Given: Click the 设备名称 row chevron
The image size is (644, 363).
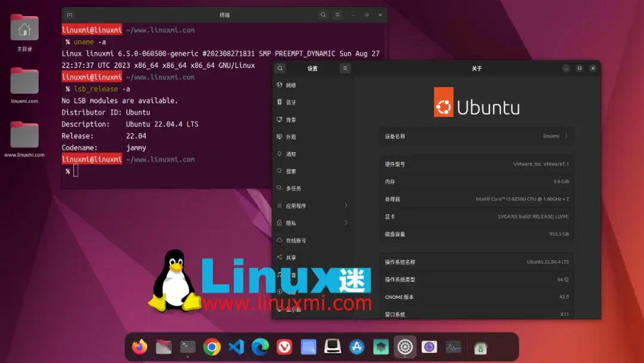Looking at the screenshot, I should coord(566,136).
